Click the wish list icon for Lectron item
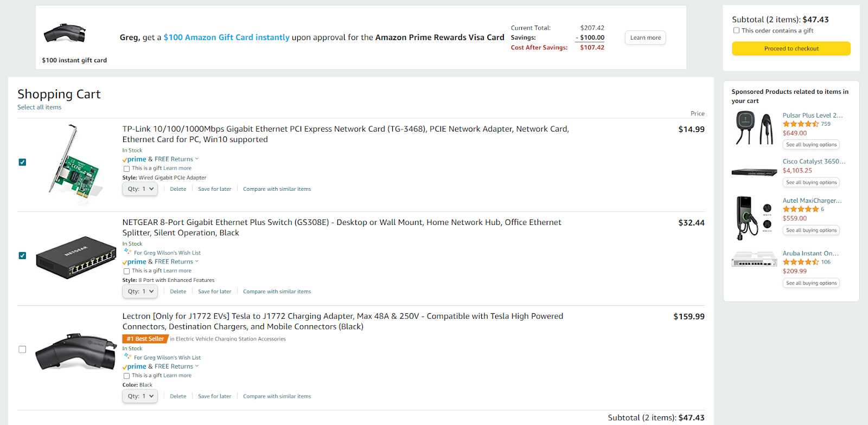The image size is (868, 425). [x=127, y=356]
